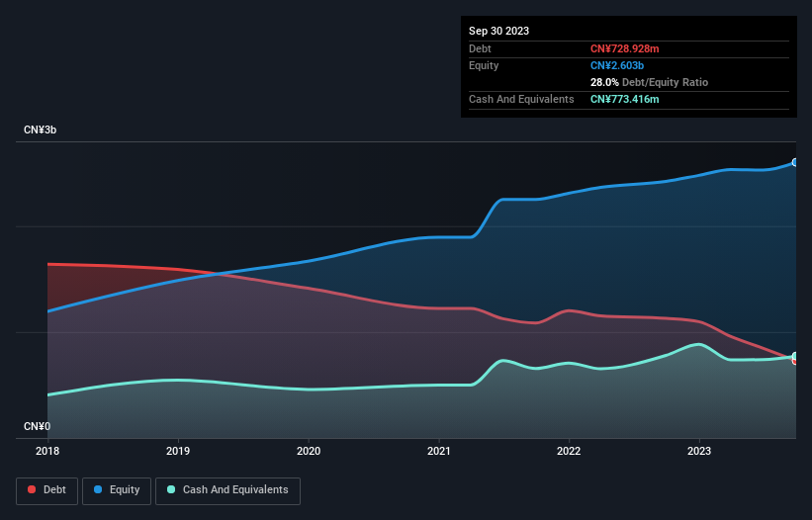Click the Equity endpoint marker on chart

click(x=795, y=162)
